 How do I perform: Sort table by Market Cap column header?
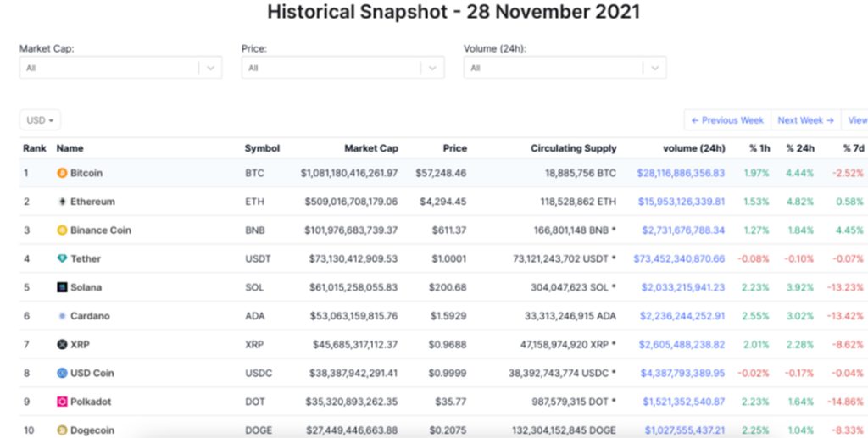point(371,148)
